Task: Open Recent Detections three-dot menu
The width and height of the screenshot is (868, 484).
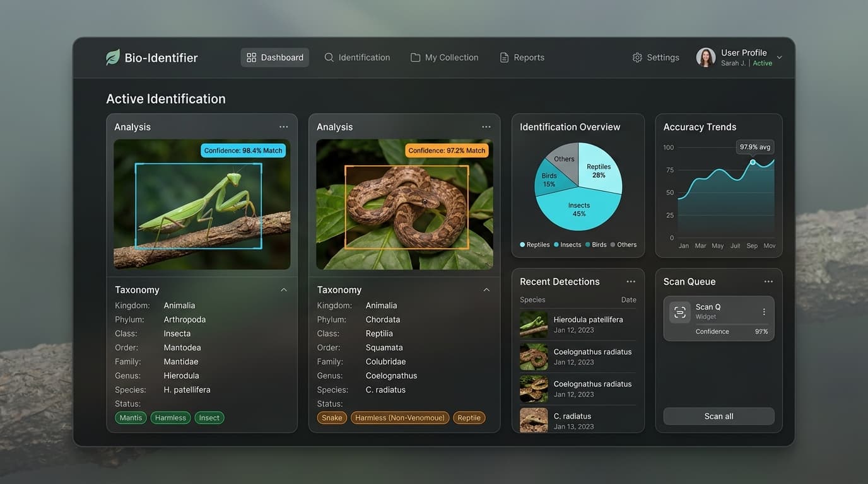Action: (631, 282)
